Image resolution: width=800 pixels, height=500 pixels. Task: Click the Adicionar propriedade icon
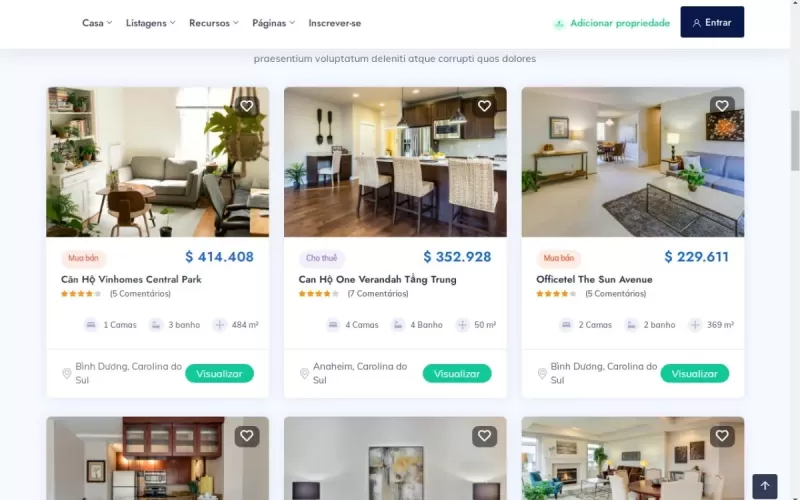559,23
